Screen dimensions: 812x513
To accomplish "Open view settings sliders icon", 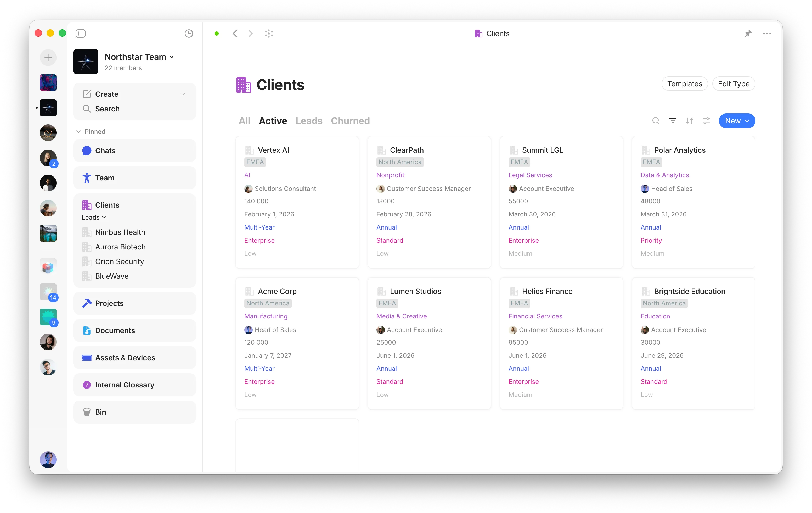I will click(706, 121).
